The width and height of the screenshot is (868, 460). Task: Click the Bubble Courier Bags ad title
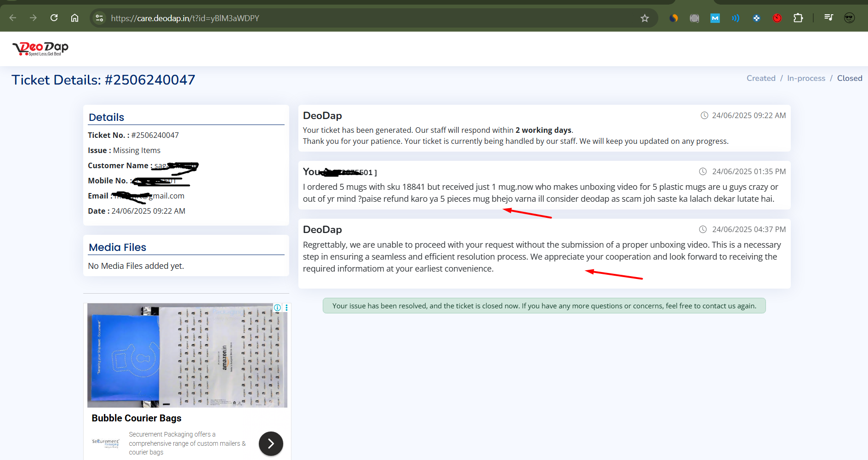[x=137, y=418]
